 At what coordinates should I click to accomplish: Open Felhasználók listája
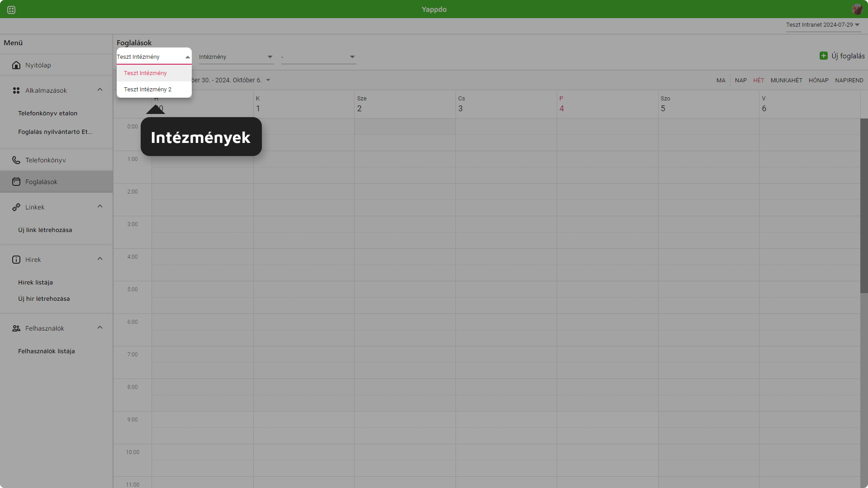click(x=46, y=351)
